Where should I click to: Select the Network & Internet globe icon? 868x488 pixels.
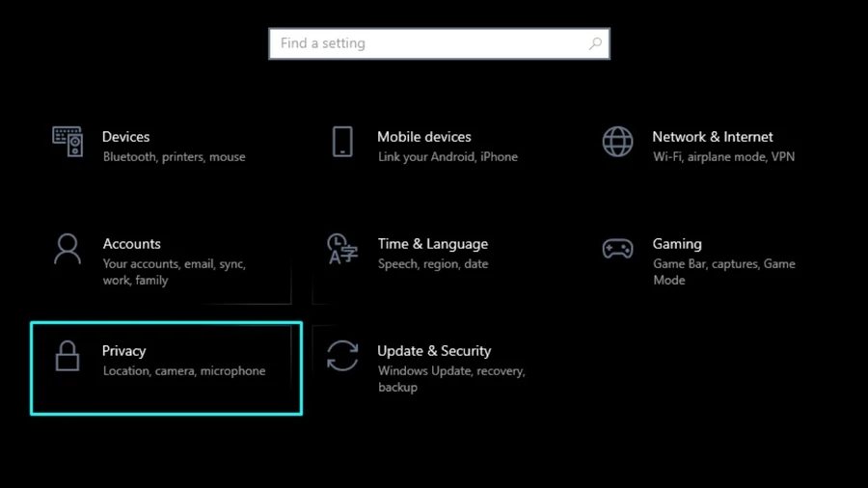coord(618,142)
